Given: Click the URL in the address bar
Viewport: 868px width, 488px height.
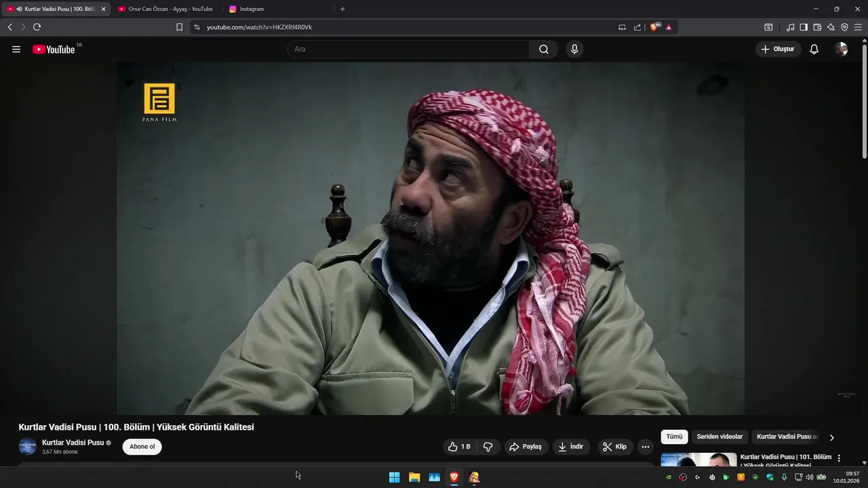Looking at the screenshot, I should [x=259, y=27].
